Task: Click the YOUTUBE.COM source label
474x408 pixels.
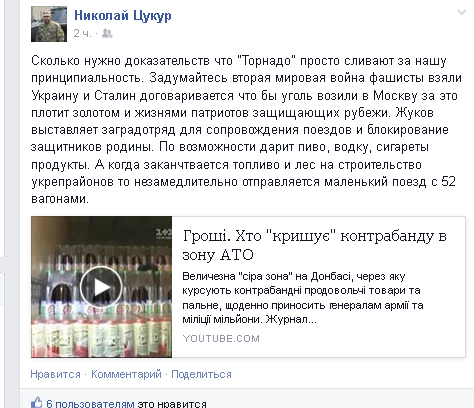Action: [x=221, y=339]
